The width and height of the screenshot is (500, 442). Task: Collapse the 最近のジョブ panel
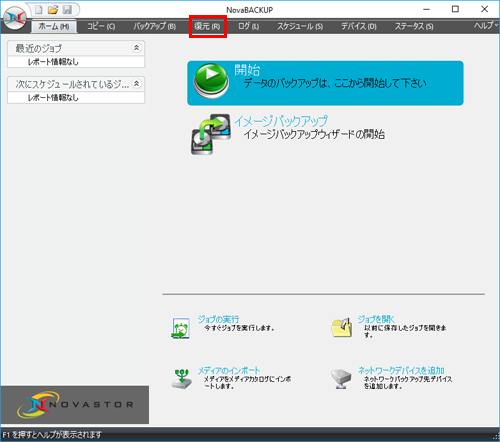click(x=136, y=48)
